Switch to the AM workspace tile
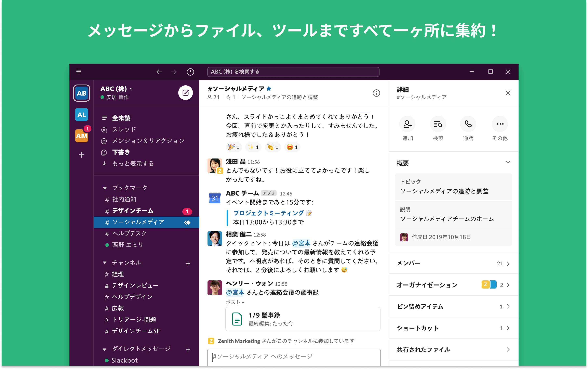 click(x=81, y=136)
